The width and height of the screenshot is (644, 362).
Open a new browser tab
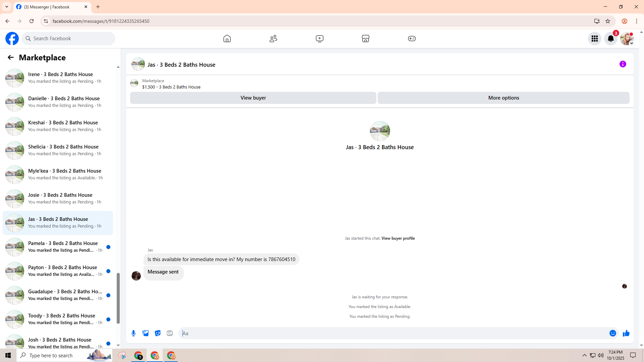pos(98,7)
